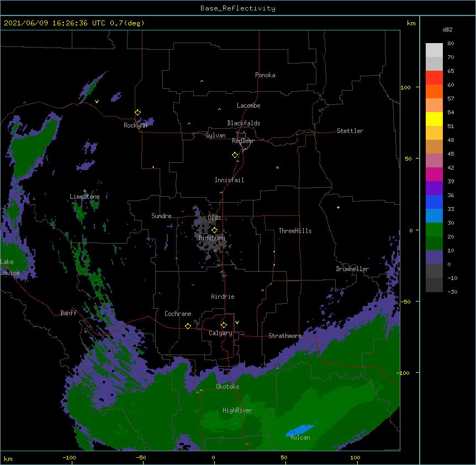Select the slate violet 10-0 dBZ legend swatch
Viewport: 476px width, 465px height.
coord(434,257)
